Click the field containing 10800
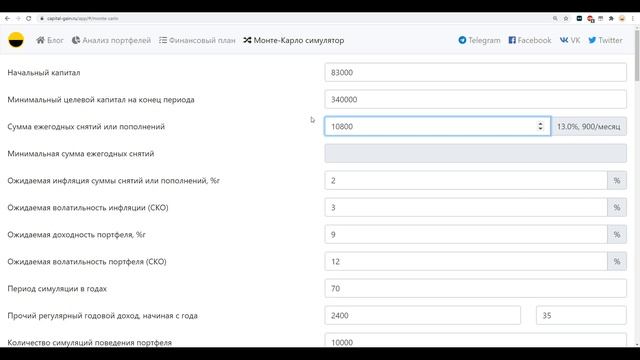The image size is (640, 360). (438, 126)
